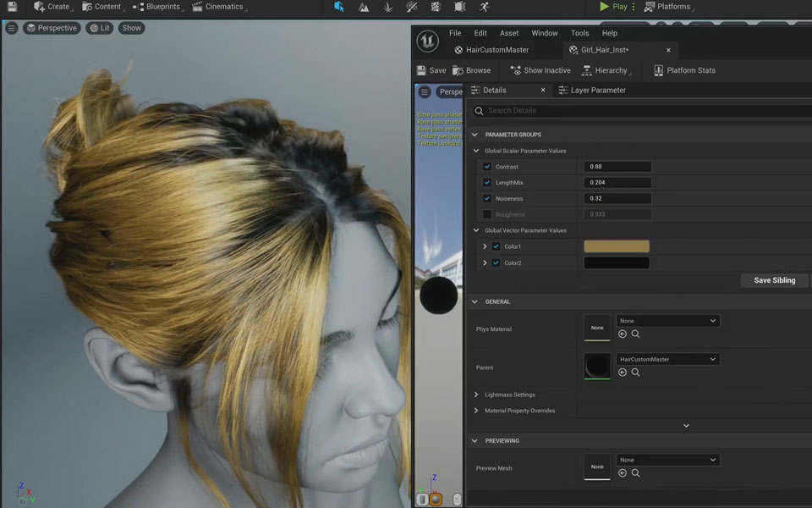Image resolution: width=812 pixels, height=508 pixels.
Task: Disable the Noiseness parameter override
Action: click(x=487, y=198)
